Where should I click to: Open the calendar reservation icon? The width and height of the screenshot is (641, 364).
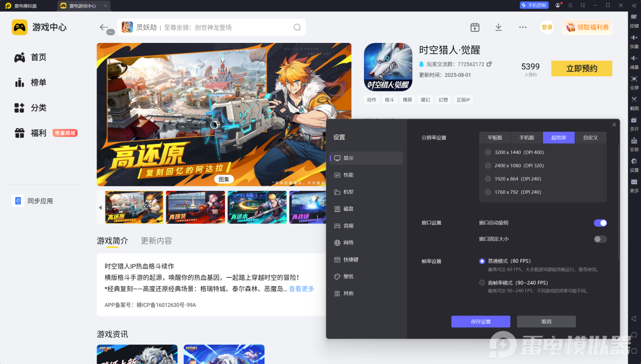(475, 27)
